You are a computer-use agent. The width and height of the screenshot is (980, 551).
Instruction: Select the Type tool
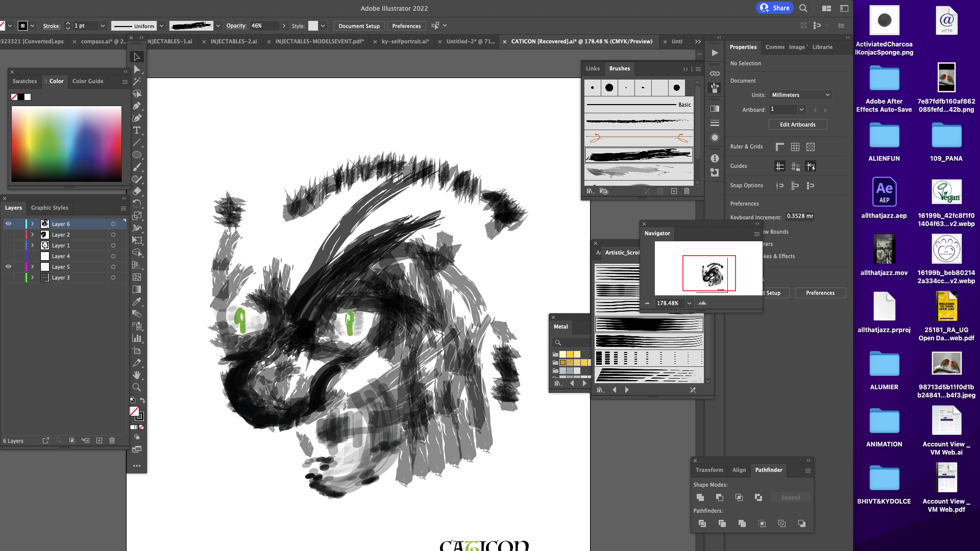[x=137, y=130]
